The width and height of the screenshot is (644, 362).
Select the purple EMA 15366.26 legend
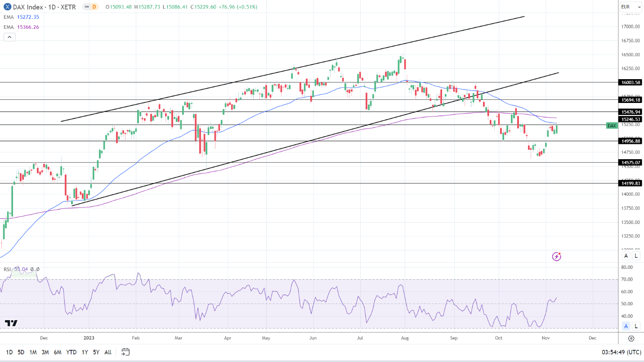pos(21,27)
